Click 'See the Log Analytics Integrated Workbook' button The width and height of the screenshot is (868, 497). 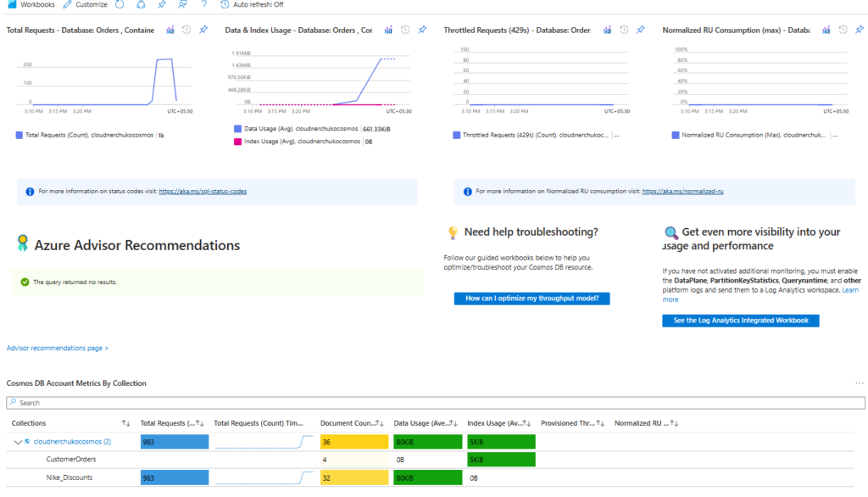[x=740, y=321]
